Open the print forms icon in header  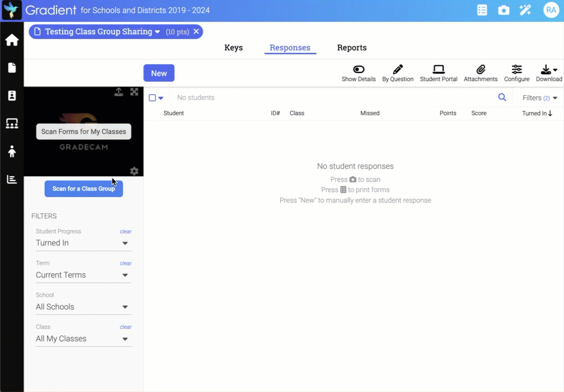tap(481, 10)
